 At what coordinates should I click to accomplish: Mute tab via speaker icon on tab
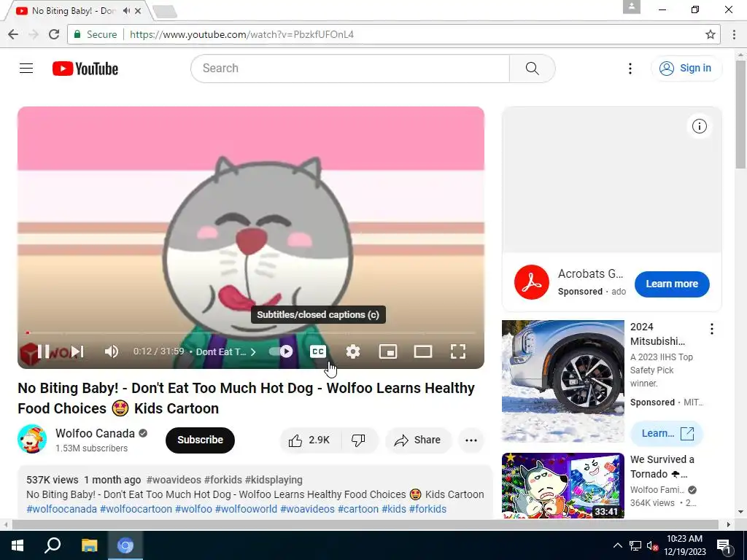pos(126,10)
